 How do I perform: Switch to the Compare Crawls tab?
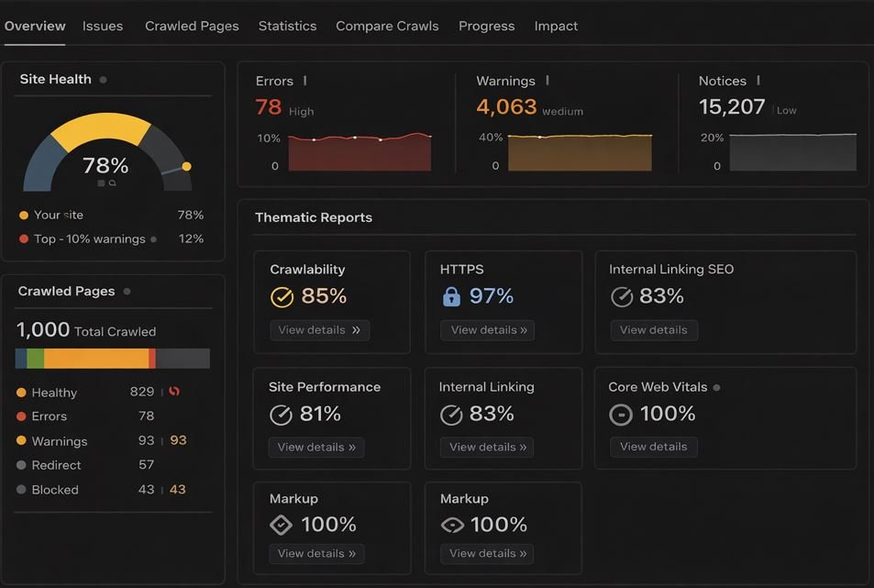tap(387, 26)
